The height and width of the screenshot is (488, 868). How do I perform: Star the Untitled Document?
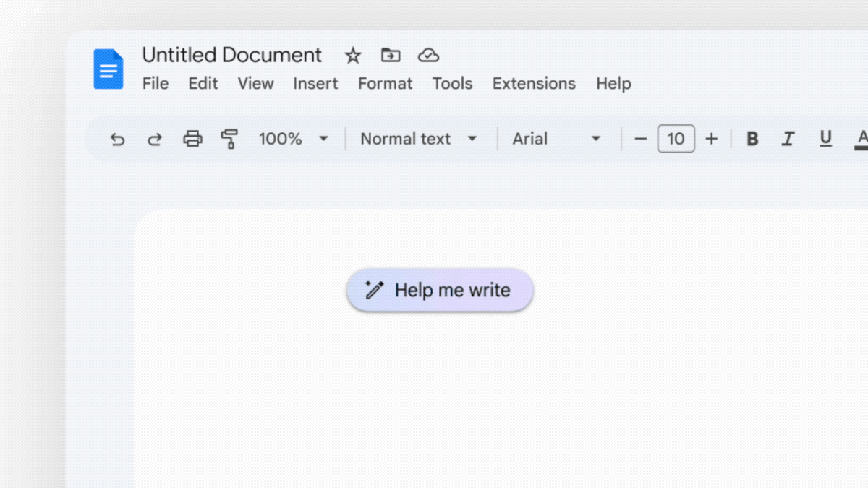pyautogui.click(x=352, y=55)
